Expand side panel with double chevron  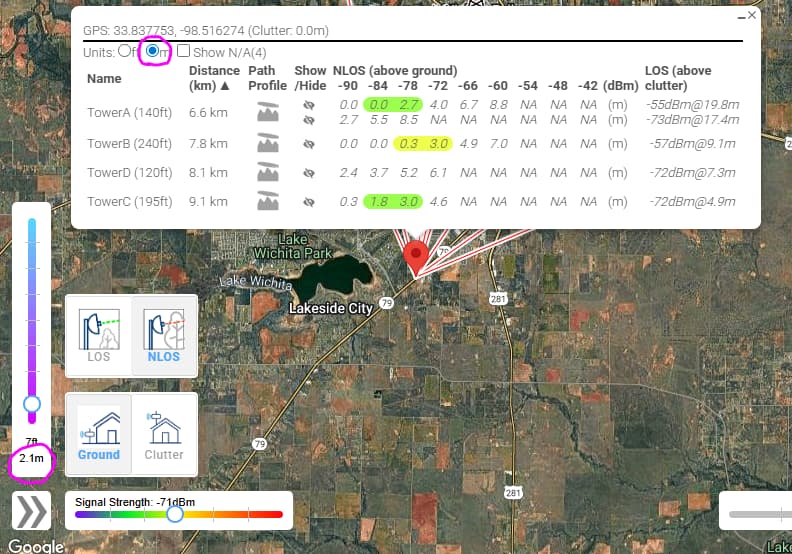tap(32, 510)
